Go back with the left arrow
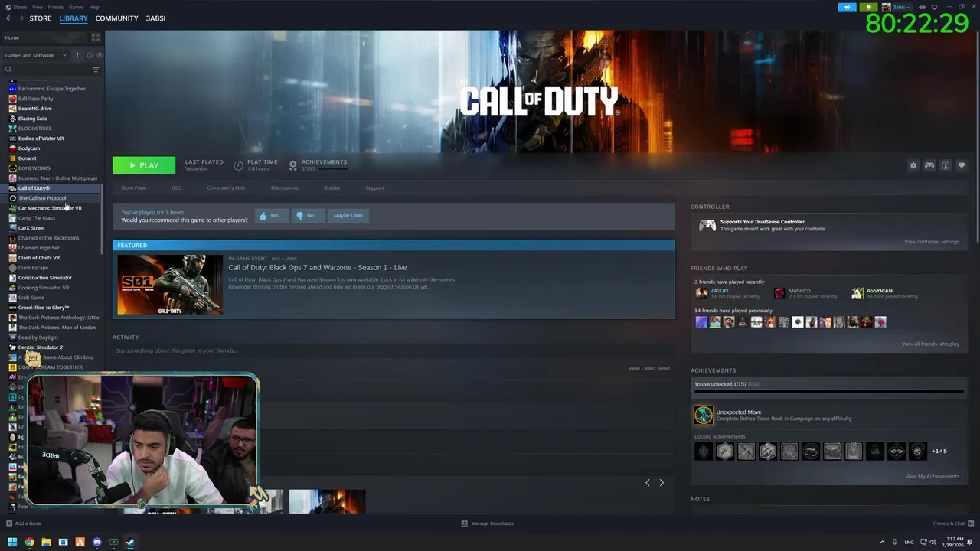980x551 pixels. [8, 18]
